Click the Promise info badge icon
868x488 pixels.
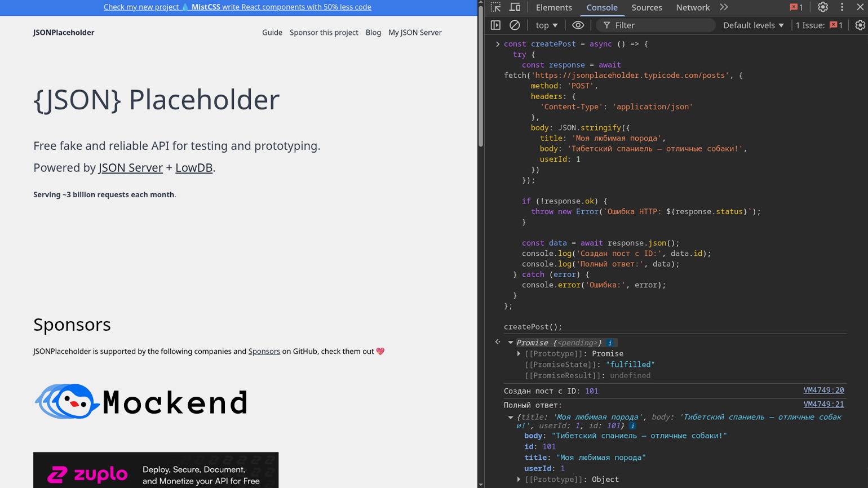coord(610,343)
